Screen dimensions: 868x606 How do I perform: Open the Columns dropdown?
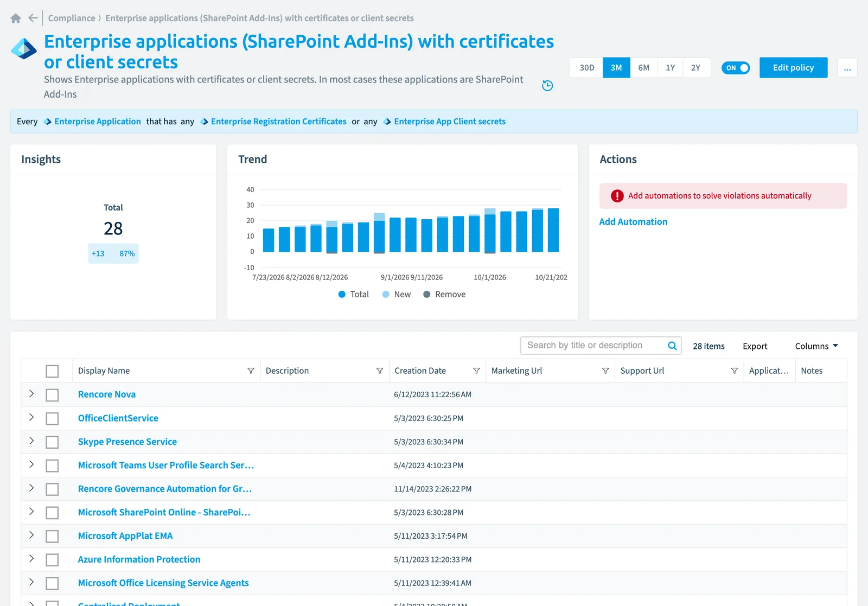point(816,346)
